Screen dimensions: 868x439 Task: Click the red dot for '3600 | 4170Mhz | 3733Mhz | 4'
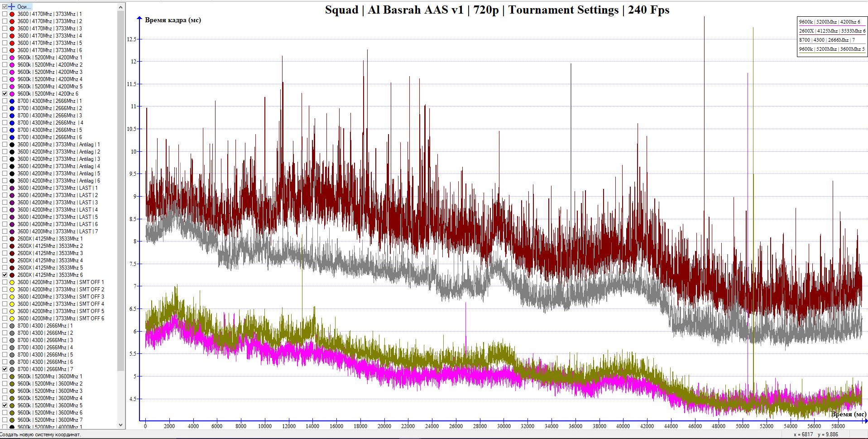(12, 36)
